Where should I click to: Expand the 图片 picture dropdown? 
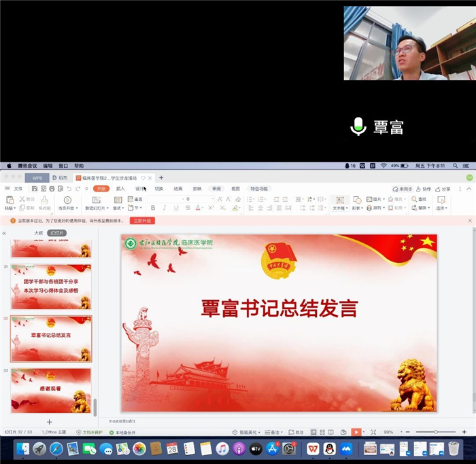point(384,199)
